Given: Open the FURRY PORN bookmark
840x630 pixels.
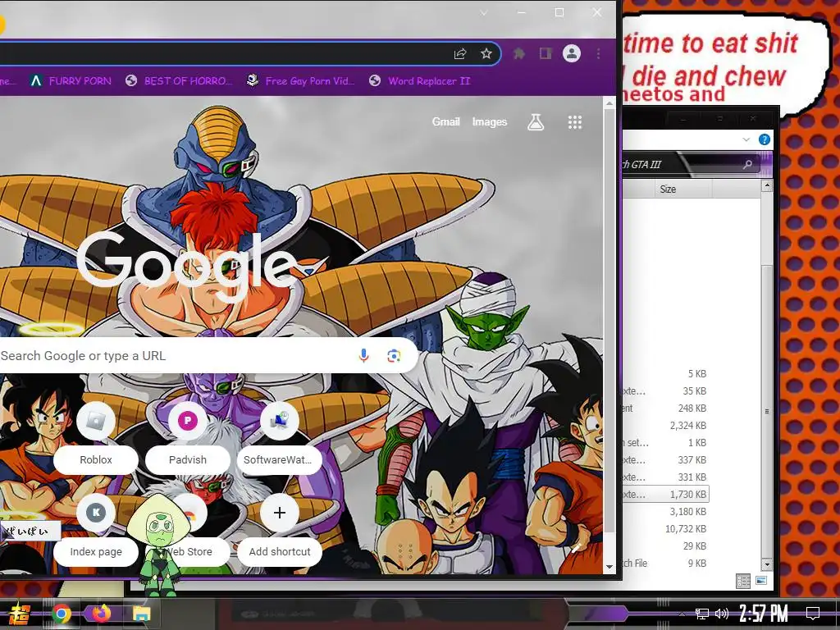Looking at the screenshot, I should pyautogui.click(x=71, y=81).
